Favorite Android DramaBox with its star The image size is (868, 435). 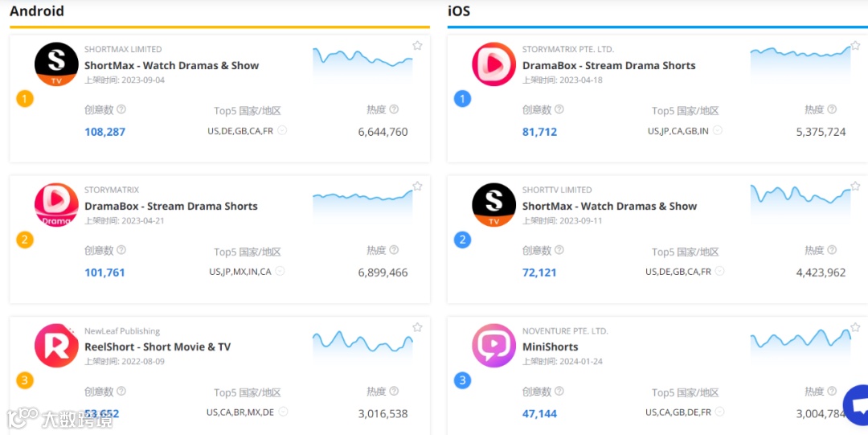[x=417, y=187]
